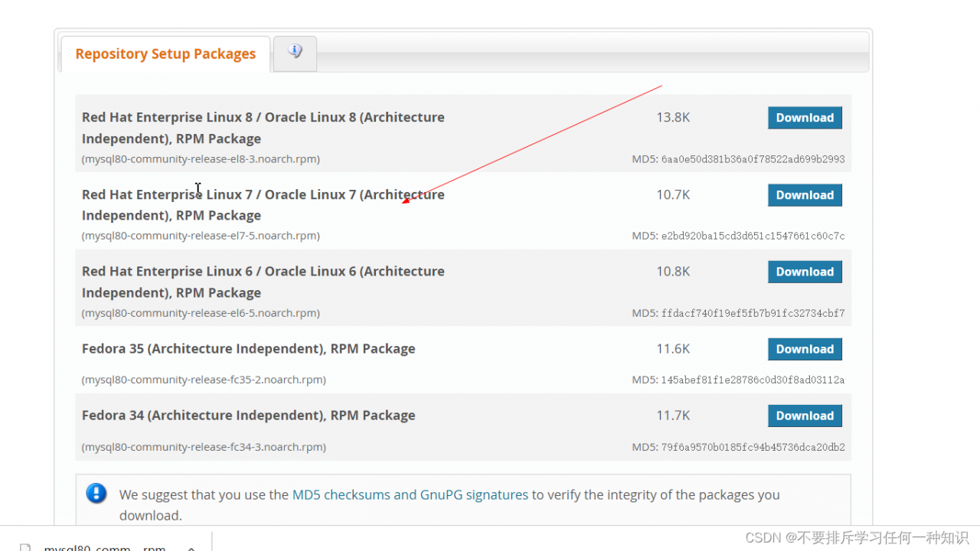Select the MD5 hash starting with ffdacf74

click(753, 313)
